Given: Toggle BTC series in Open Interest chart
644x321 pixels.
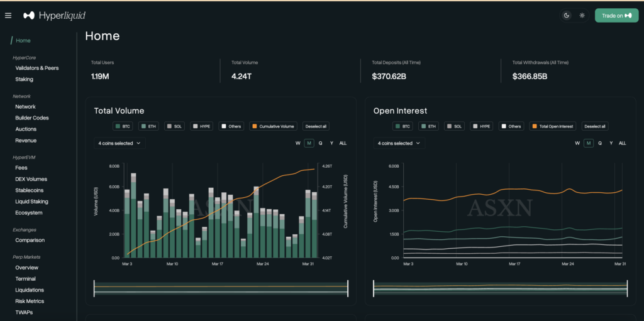Looking at the screenshot, I should (403, 126).
